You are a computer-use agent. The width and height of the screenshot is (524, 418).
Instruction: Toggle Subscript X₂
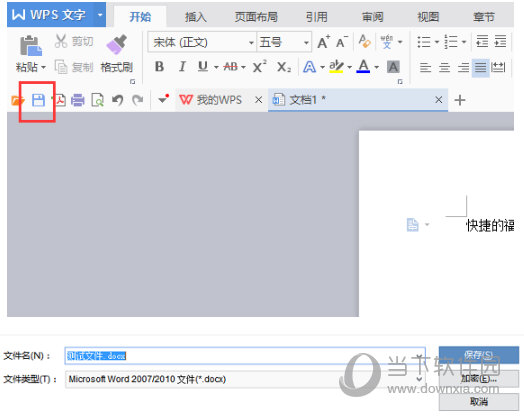(284, 67)
